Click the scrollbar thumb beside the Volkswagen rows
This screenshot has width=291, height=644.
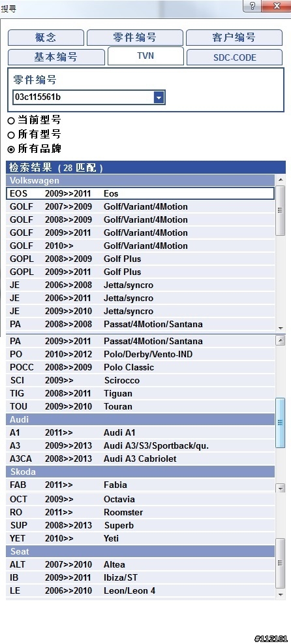[281, 210]
